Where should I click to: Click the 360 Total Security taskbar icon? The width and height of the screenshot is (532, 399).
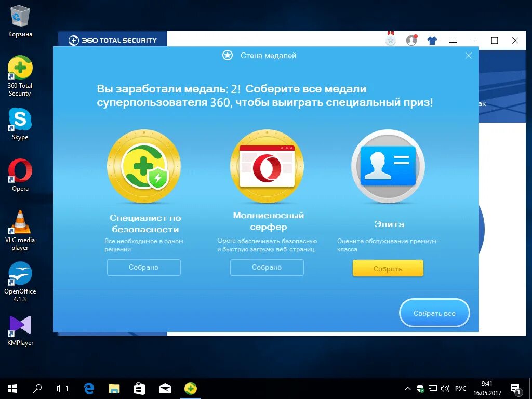pos(191,388)
